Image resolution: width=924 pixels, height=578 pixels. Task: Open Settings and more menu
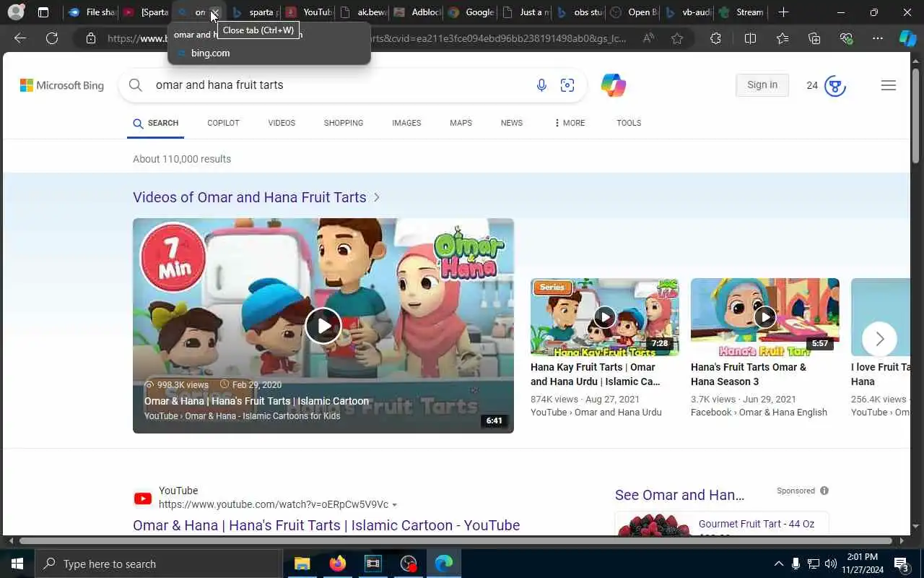tap(878, 38)
